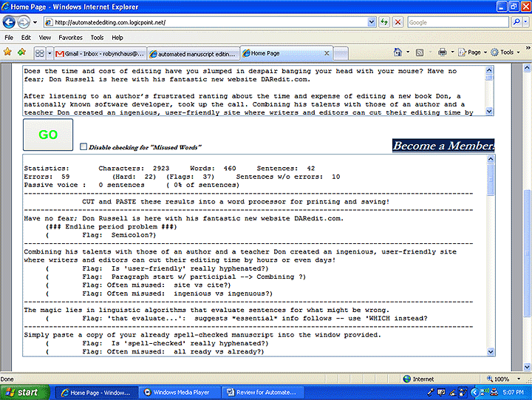The height and width of the screenshot is (400, 532).
Task: Click the Print printer icon
Action: tap(443, 52)
